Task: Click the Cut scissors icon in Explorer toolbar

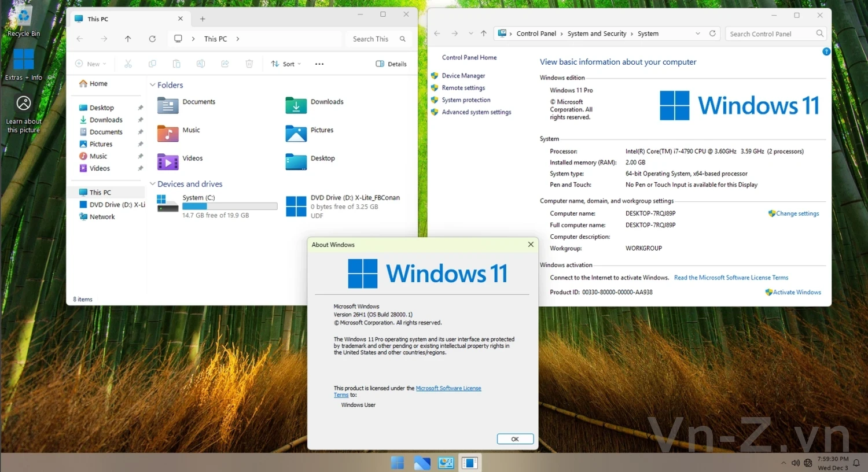Action: pyautogui.click(x=128, y=64)
